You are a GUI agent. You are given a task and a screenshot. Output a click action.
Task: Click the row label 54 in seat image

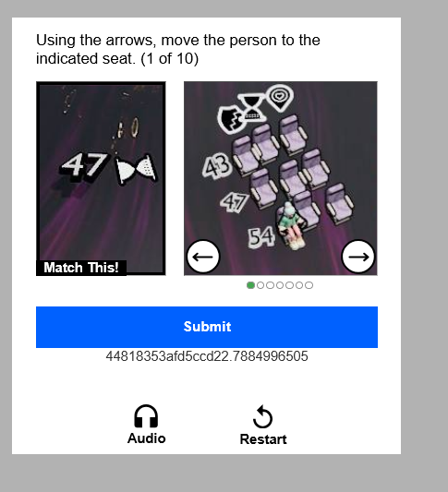(x=261, y=237)
